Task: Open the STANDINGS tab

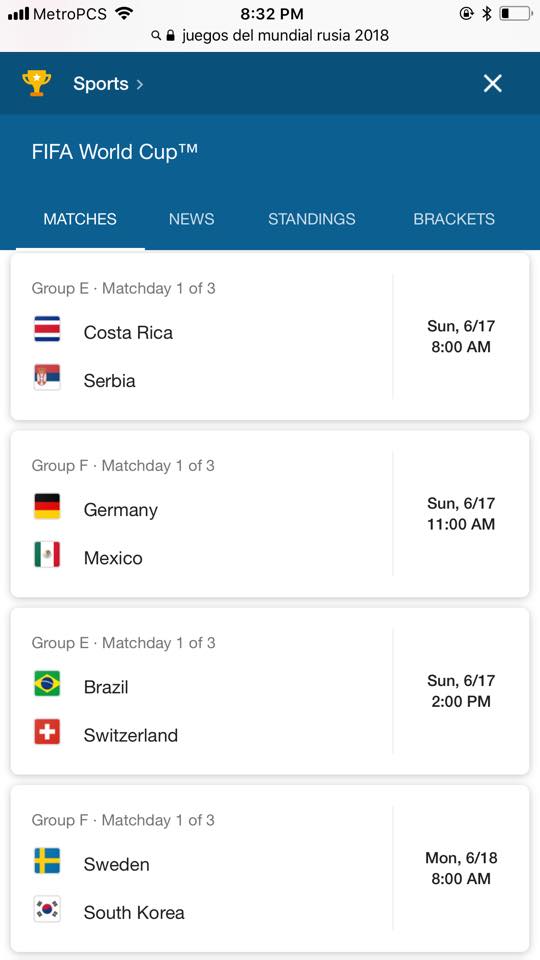Action: tap(312, 219)
